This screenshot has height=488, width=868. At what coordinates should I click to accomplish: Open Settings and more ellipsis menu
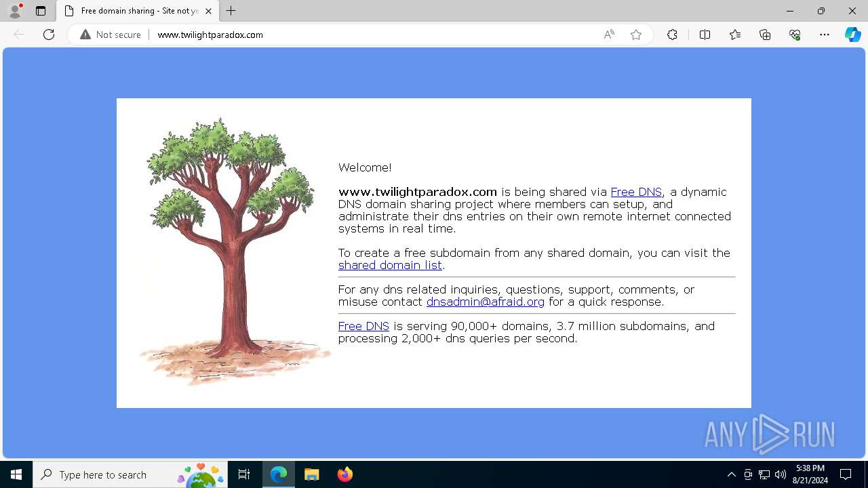825,35
